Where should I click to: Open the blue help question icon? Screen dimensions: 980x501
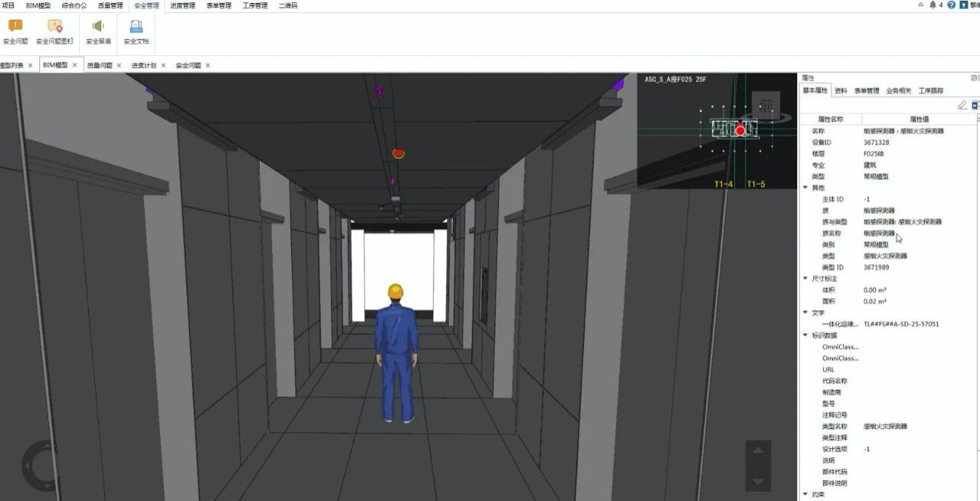[952, 5]
